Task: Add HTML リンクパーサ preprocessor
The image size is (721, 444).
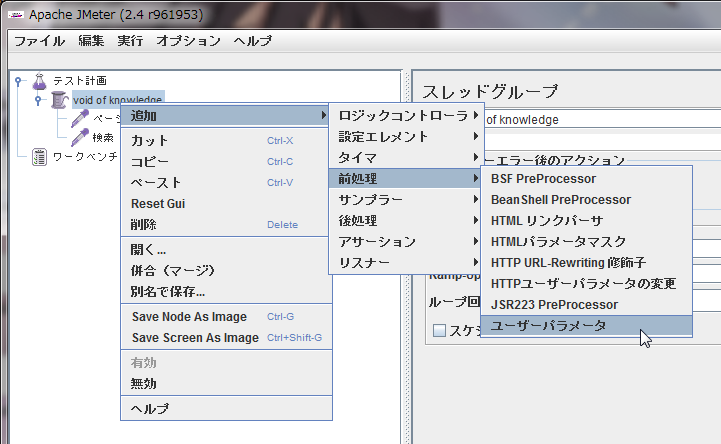Action: (x=586, y=221)
